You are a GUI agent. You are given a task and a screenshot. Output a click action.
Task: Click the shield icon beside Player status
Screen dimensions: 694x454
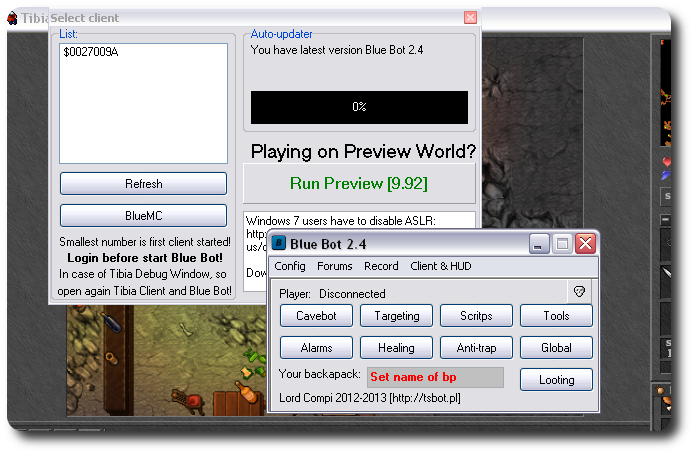[577, 292]
